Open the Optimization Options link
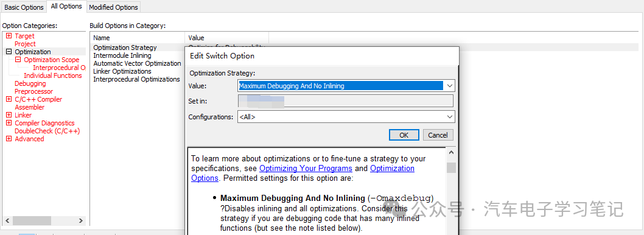The width and height of the screenshot is (644, 235). [303, 174]
